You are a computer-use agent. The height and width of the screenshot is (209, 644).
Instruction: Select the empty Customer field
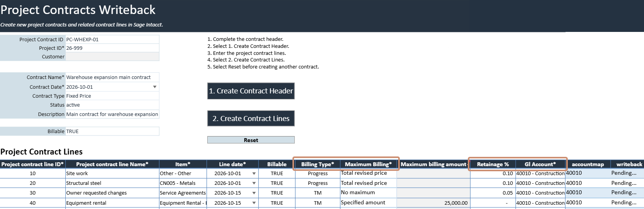point(112,57)
